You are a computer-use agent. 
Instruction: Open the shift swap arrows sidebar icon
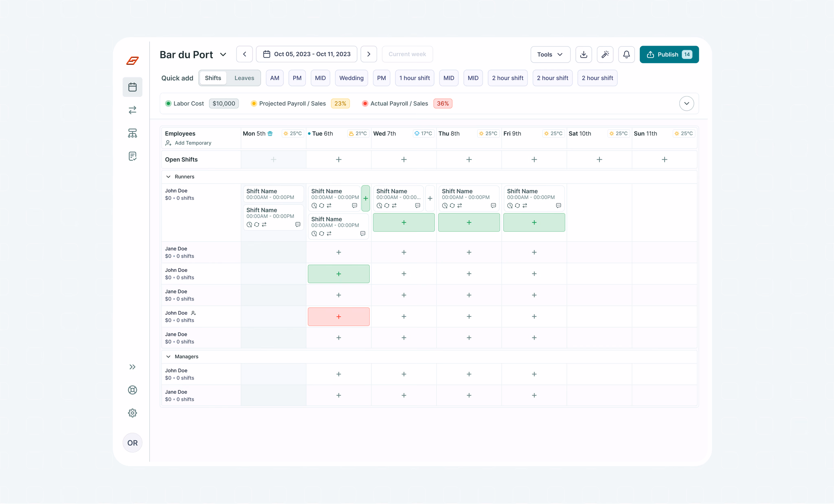point(132,110)
